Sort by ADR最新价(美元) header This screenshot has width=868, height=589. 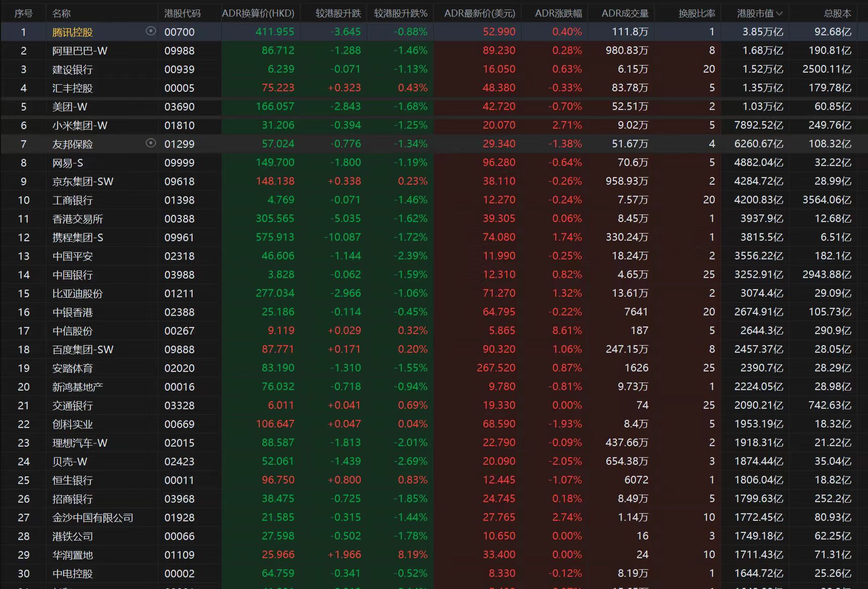pyautogui.click(x=480, y=14)
